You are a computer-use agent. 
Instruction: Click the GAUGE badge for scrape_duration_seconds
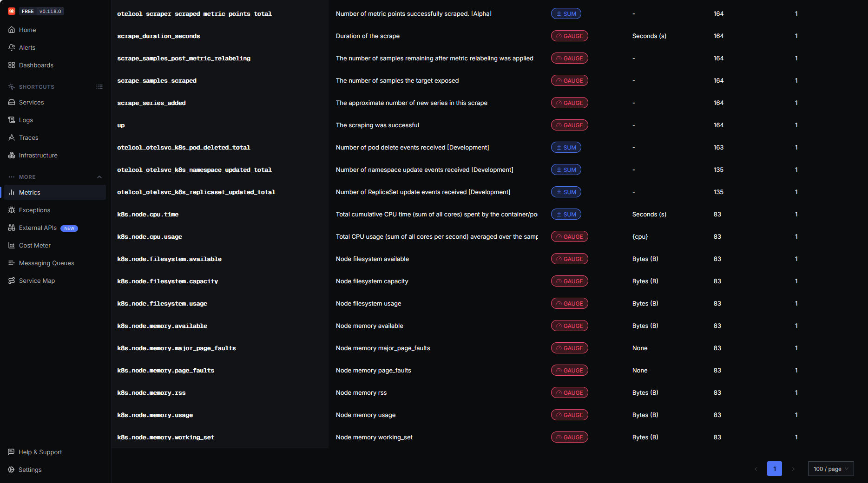click(569, 36)
